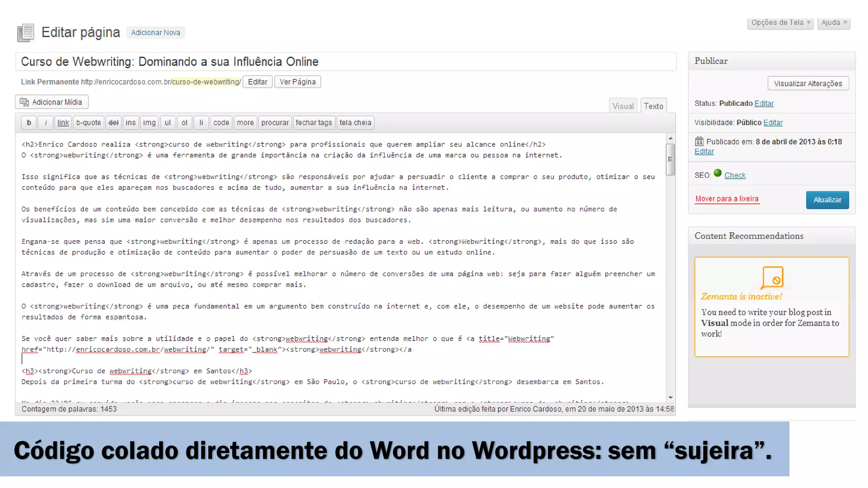Screen dimensions: 868x488
Task: Click the Zemanta inactive icon
Action: click(773, 277)
